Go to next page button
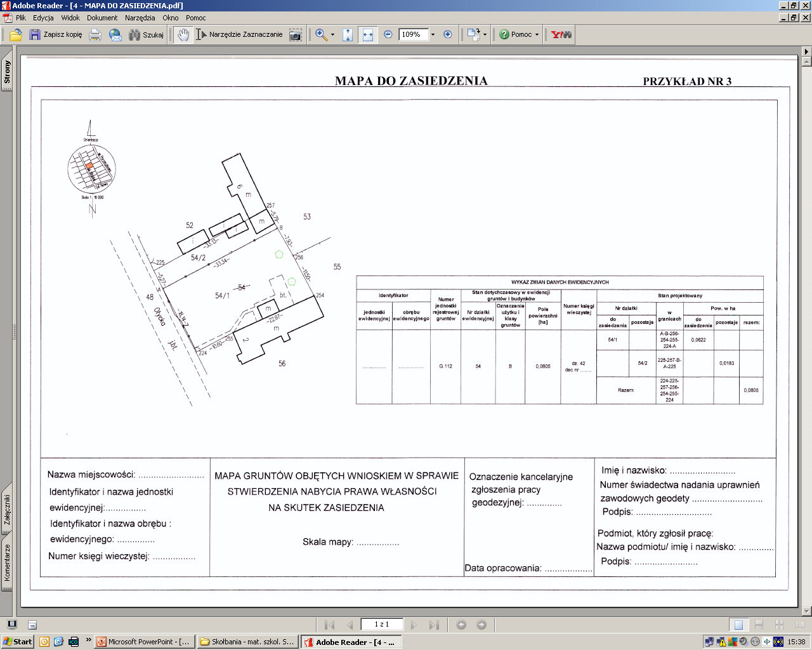This screenshot has width=812, height=650. pyautogui.click(x=414, y=625)
